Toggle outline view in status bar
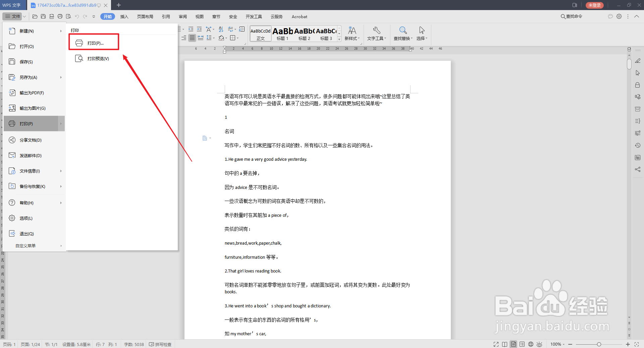This screenshot has height=348, width=644. coord(522,344)
